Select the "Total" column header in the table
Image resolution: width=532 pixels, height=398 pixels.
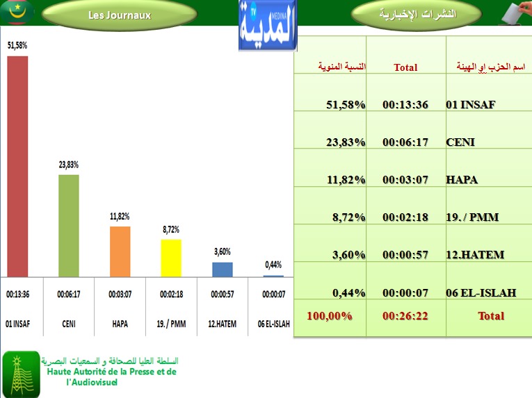tap(405, 67)
